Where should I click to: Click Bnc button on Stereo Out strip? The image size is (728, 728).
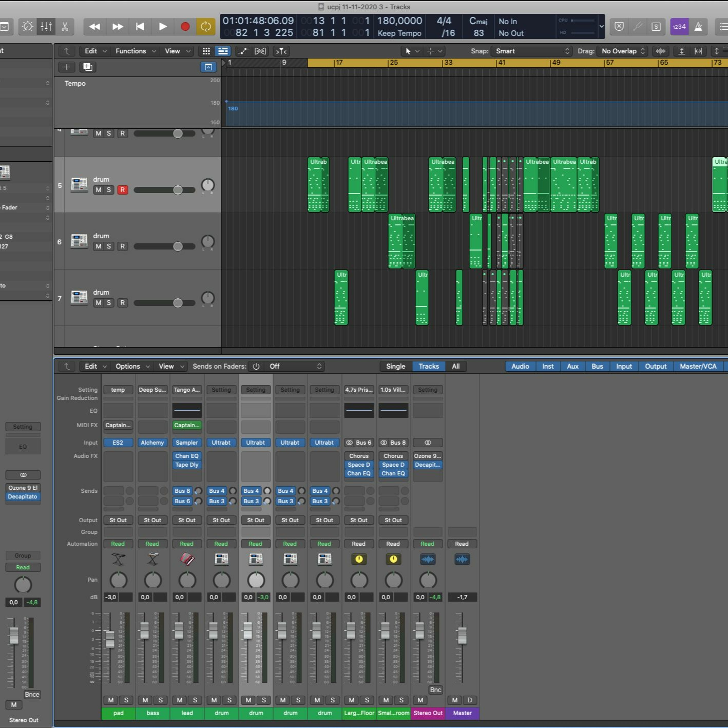pos(435,690)
